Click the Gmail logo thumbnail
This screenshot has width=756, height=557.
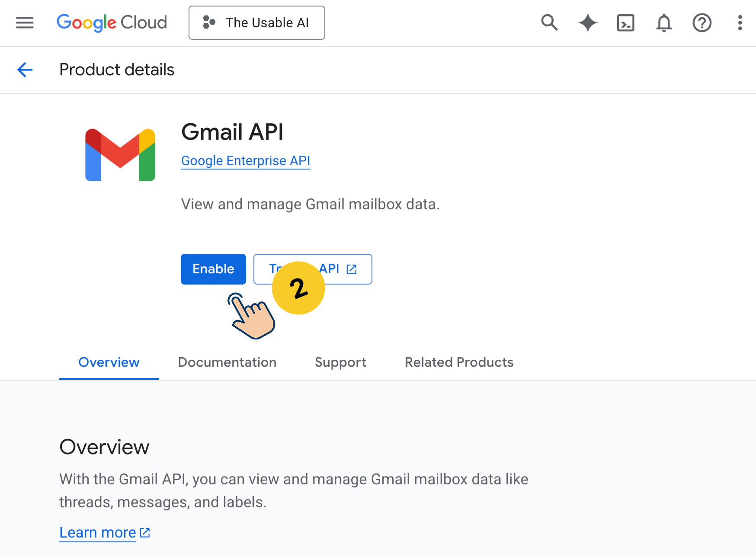click(x=120, y=155)
